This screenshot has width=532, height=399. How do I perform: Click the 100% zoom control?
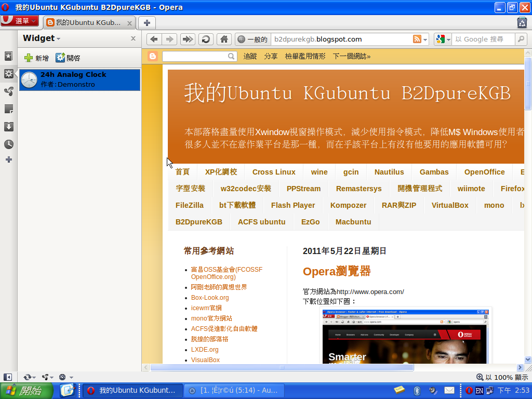(502, 377)
